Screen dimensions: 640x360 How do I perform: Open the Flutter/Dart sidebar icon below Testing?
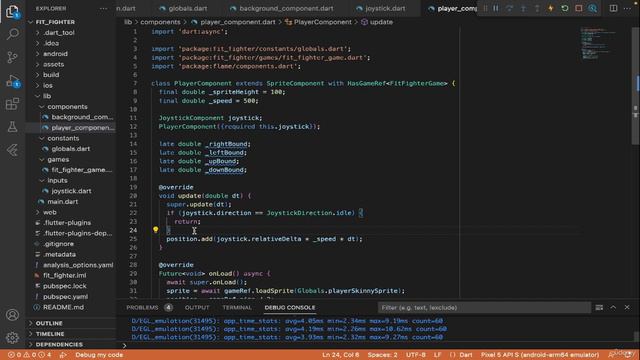pyautogui.click(x=12, y=150)
